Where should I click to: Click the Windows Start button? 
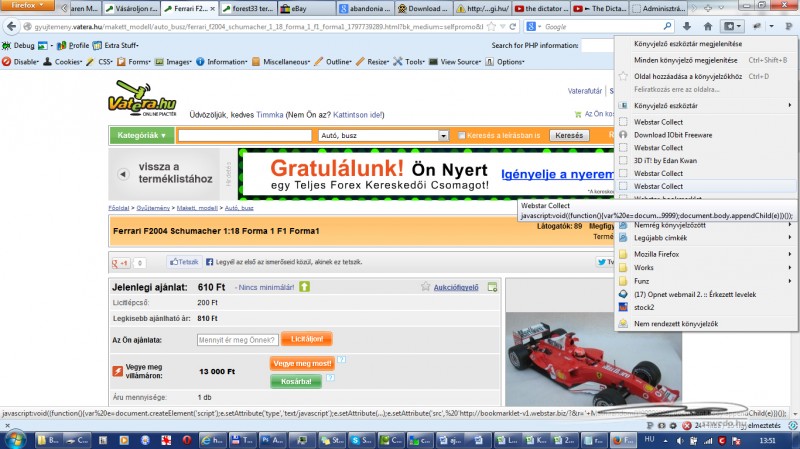(x=15, y=440)
